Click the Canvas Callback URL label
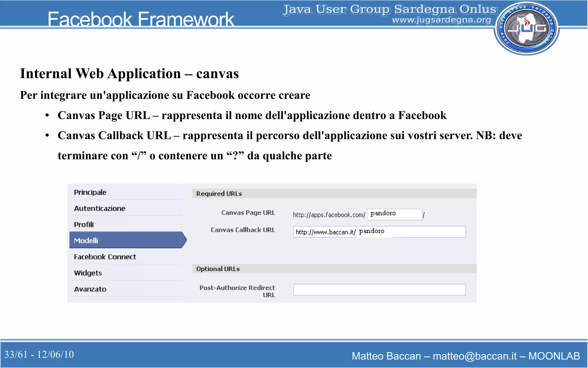The height and width of the screenshot is (368, 588). click(243, 230)
